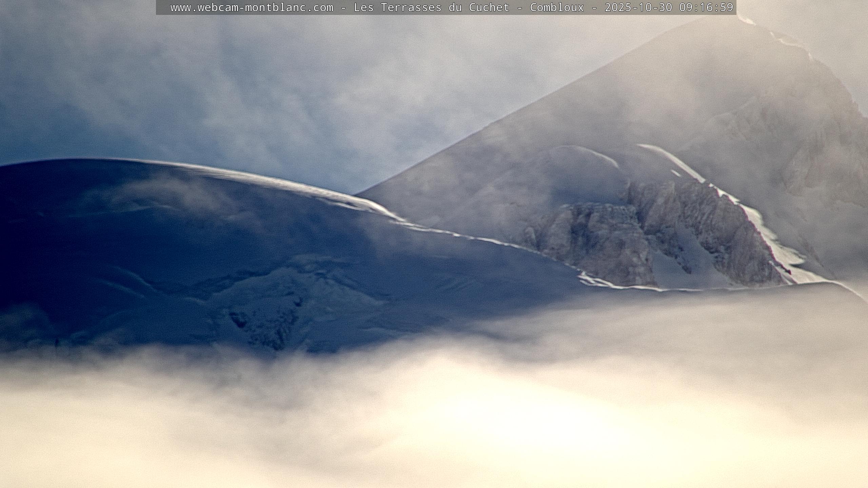
Task: Click the Les Terrasses du Cuchet caption
Action: [x=431, y=7]
